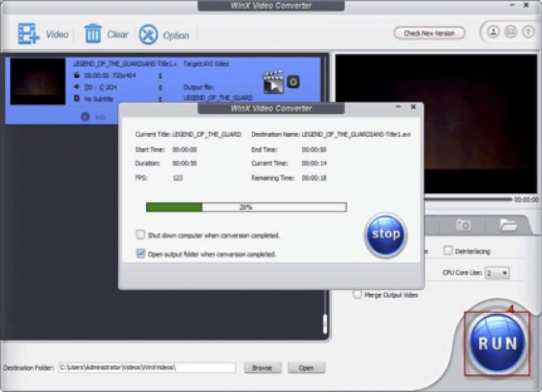
Task: Click the add Video icon
Action: coord(28,34)
